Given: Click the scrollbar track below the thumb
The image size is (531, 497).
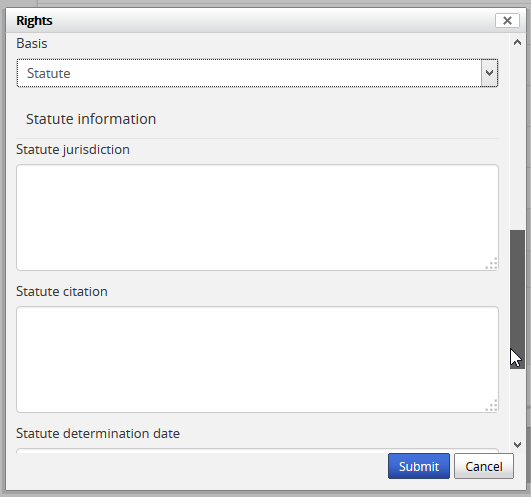Looking at the screenshot, I should click(x=517, y=403).
